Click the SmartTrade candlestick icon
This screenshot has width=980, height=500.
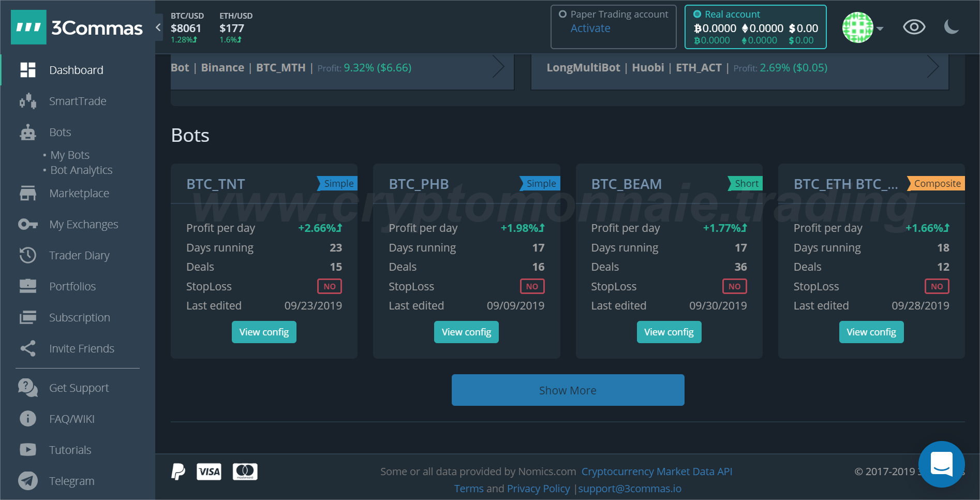click(28, 101)
